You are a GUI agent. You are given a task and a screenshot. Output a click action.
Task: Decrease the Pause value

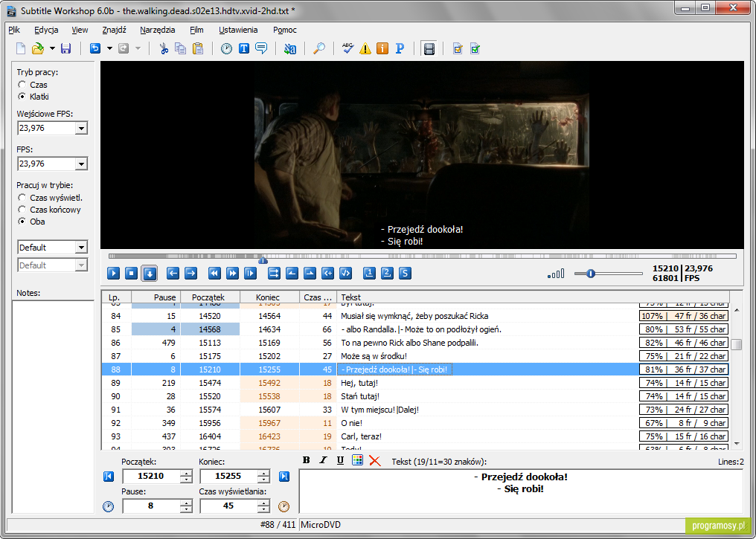(186, 509)
